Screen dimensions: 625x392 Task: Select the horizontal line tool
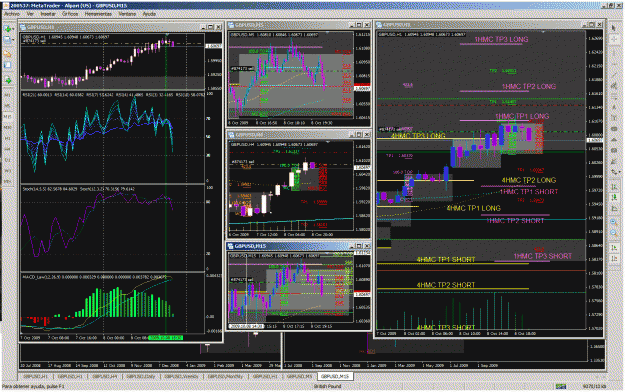(x=614, y=65)
